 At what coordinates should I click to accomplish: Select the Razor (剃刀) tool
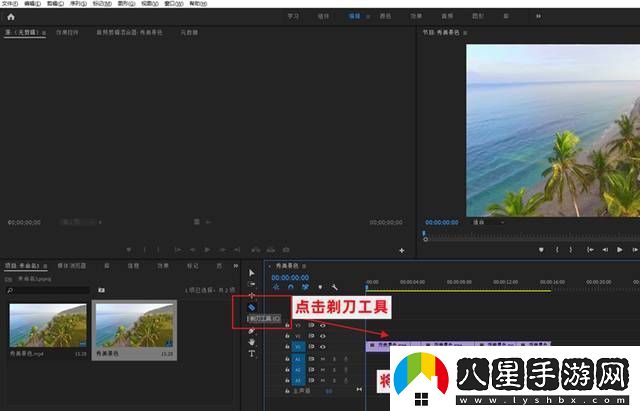(252, 307)
